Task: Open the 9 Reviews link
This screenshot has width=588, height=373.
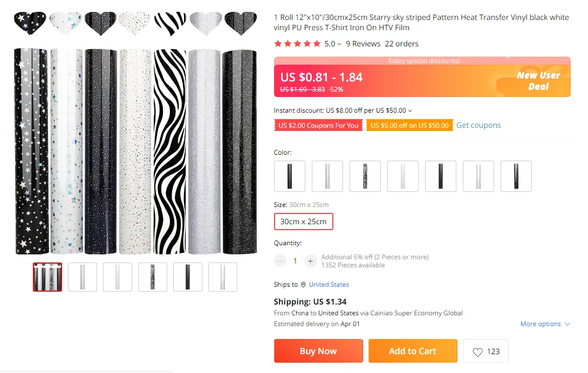Action: (363, 44)
